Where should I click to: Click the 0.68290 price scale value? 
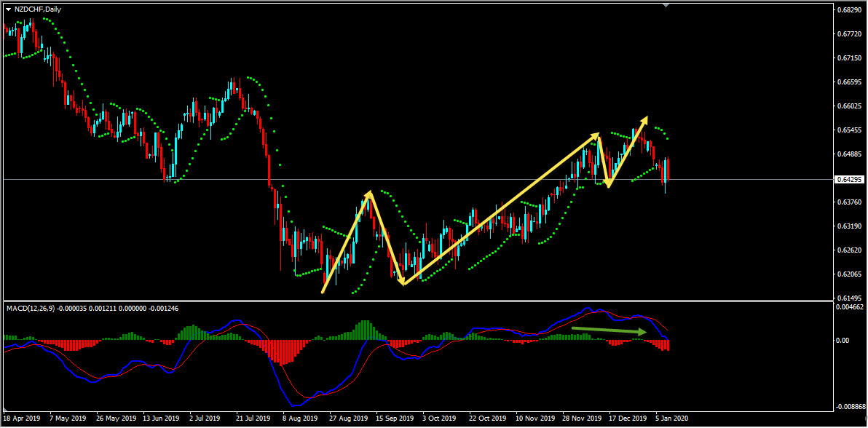click(x=848, y=10)
